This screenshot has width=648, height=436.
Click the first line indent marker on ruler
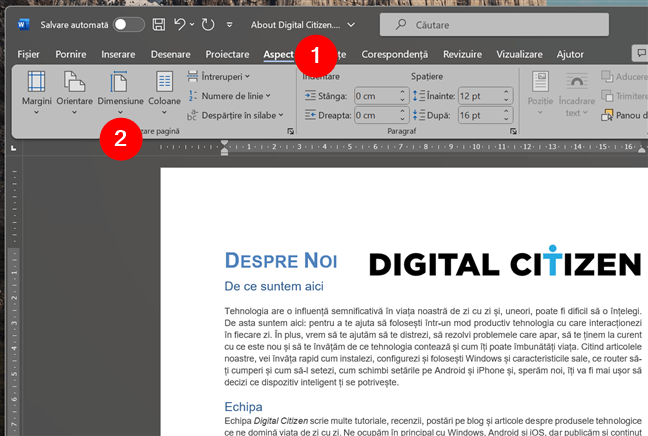tap(224, 143)
